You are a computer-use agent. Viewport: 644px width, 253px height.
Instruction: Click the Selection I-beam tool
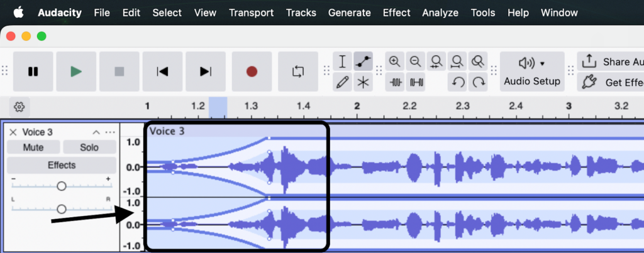(x=342, y=62)
